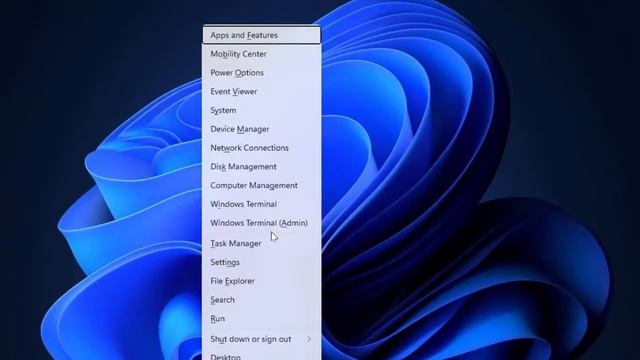This screenshot has width=640, height=360.
Task: Open Disk Management
Action: click(x=262, y=167)
